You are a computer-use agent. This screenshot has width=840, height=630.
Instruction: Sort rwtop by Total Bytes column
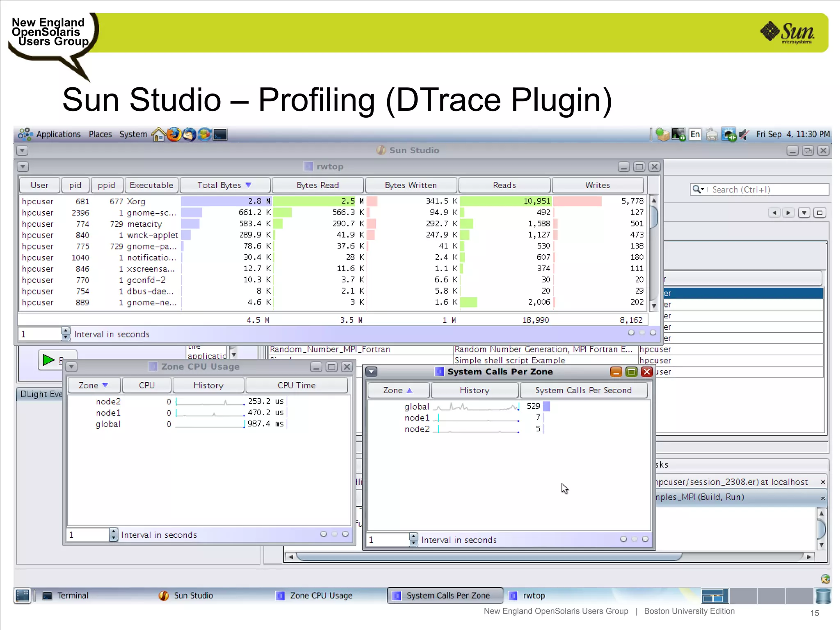pyautogui.click(x=225, y=185)
